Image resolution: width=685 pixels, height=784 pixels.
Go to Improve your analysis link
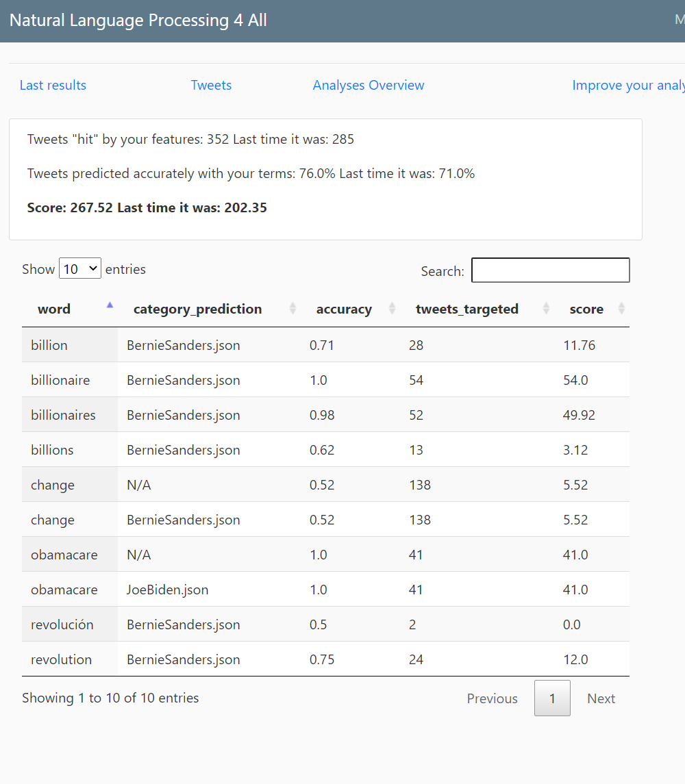click(x=628, y=86)
